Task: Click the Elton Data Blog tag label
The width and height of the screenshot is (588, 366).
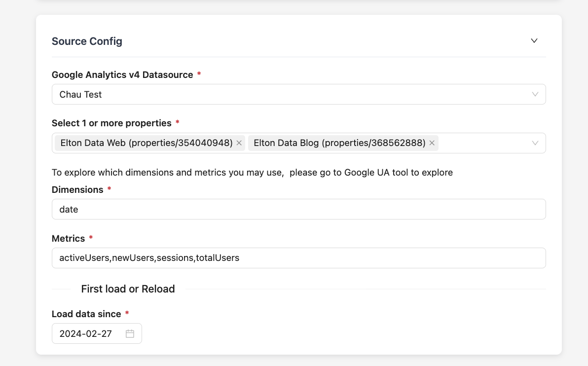Action: [339, 143]
